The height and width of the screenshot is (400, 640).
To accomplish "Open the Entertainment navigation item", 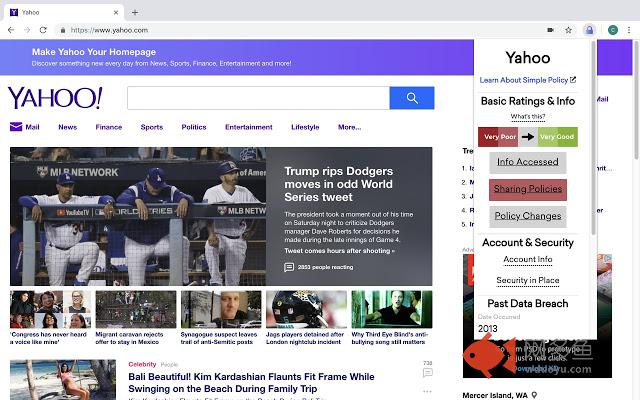I will click(249, 127).
